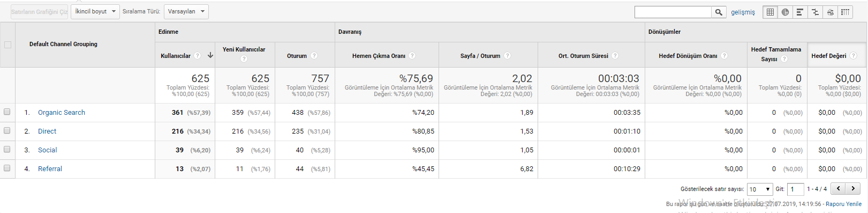Click Referral pages per session 6,82

tap(527, 169)
